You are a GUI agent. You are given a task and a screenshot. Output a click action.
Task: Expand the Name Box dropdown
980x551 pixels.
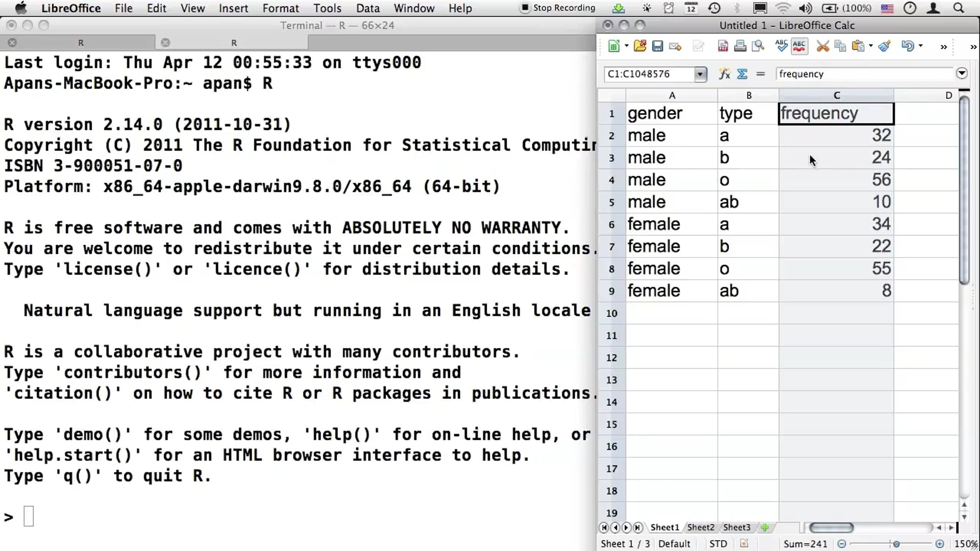pyautogui.click(x=700, y=74)
